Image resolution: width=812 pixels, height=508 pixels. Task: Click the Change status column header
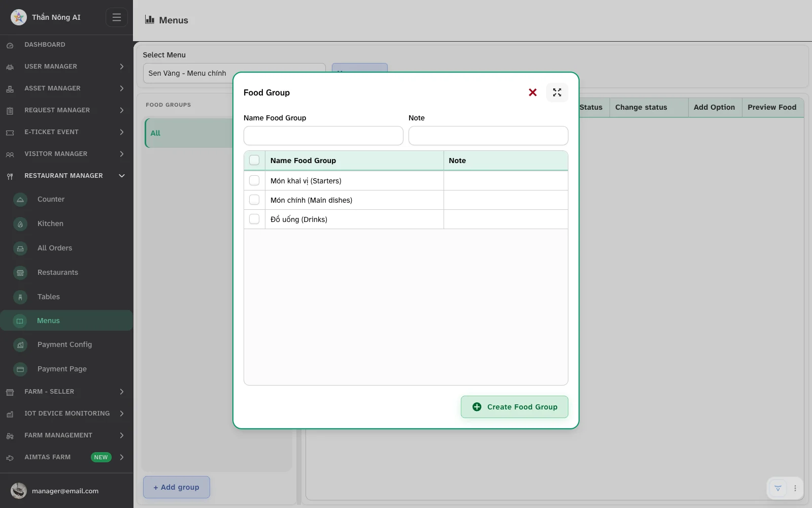(649, 107)
